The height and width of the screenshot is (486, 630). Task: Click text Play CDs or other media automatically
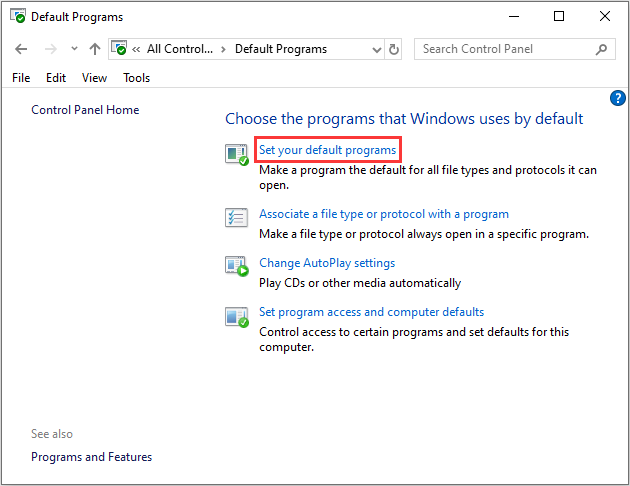coord(360,283)
